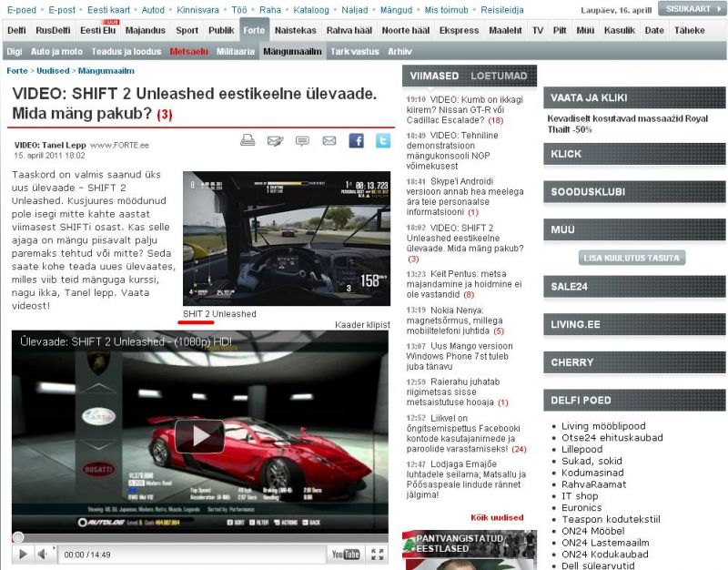728x570 pixels.
Task: Click the Eesti kaart top link
Action: pos(108,10)
